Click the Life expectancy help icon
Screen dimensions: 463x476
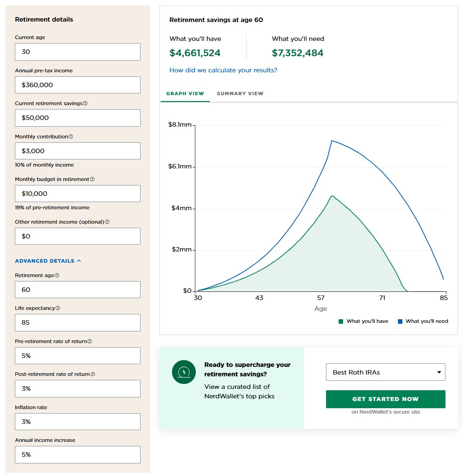[58, 308]
